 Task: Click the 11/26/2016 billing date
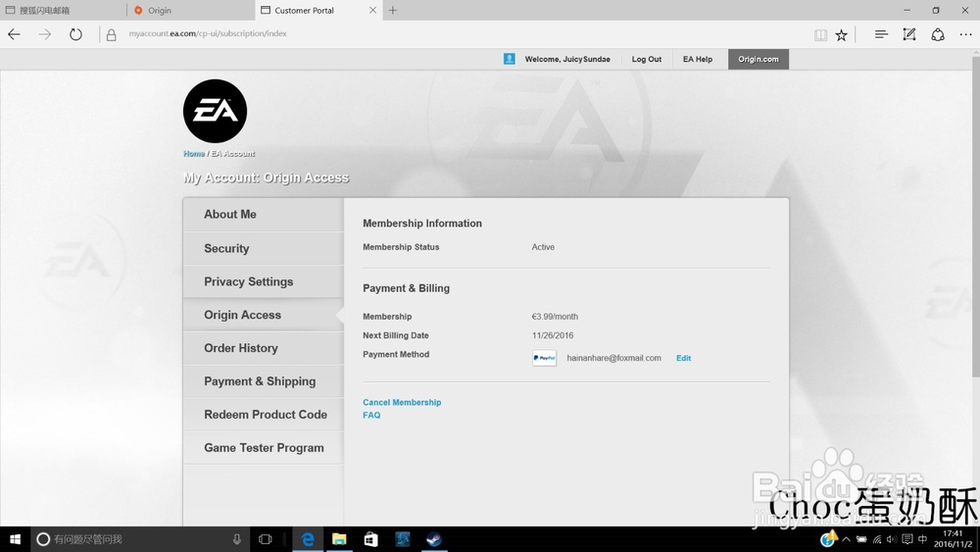(x=553, y=335)
